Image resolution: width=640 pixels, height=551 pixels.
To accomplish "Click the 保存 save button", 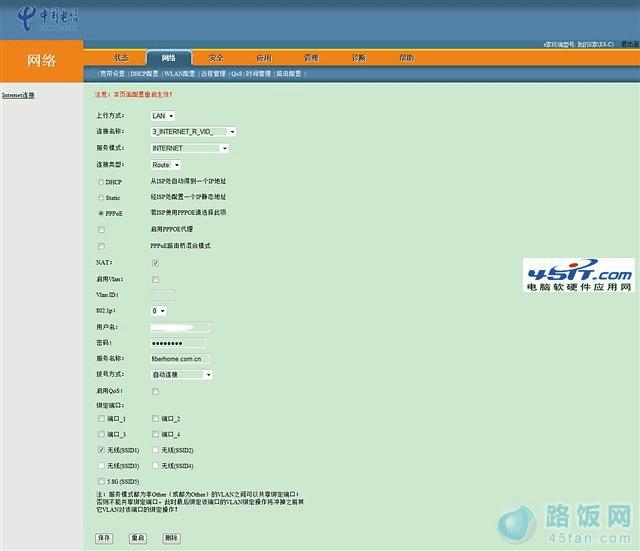I will point(104,538).
